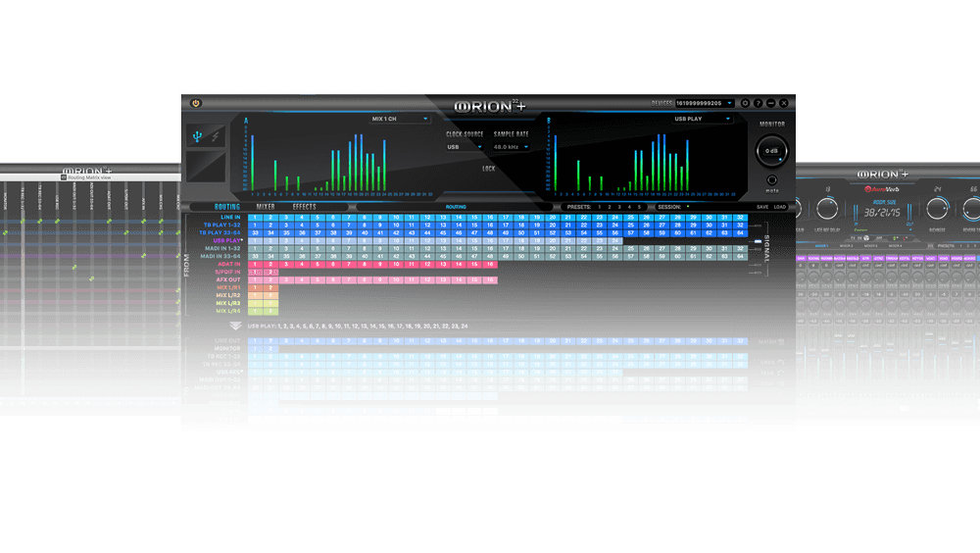Select preset number 4
The height and width of the screenshot is (553, 980).
click(629, 207)
